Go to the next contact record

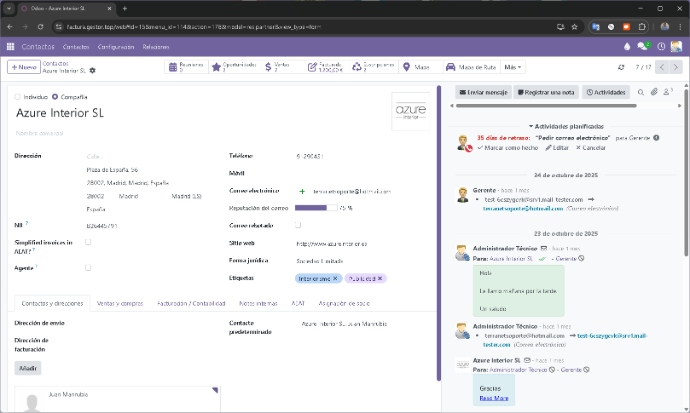tap(676, 67)
